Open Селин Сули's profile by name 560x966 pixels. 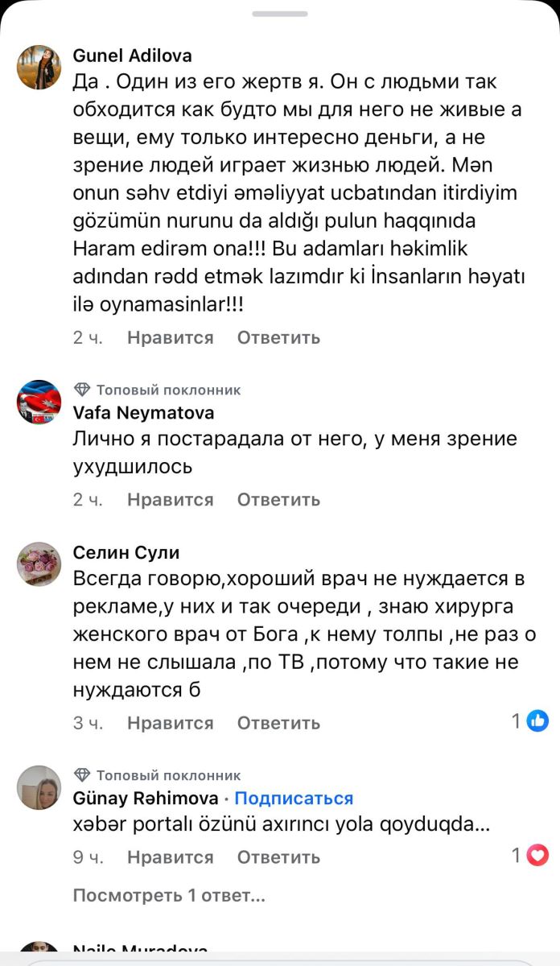click(x=126, y=552)
